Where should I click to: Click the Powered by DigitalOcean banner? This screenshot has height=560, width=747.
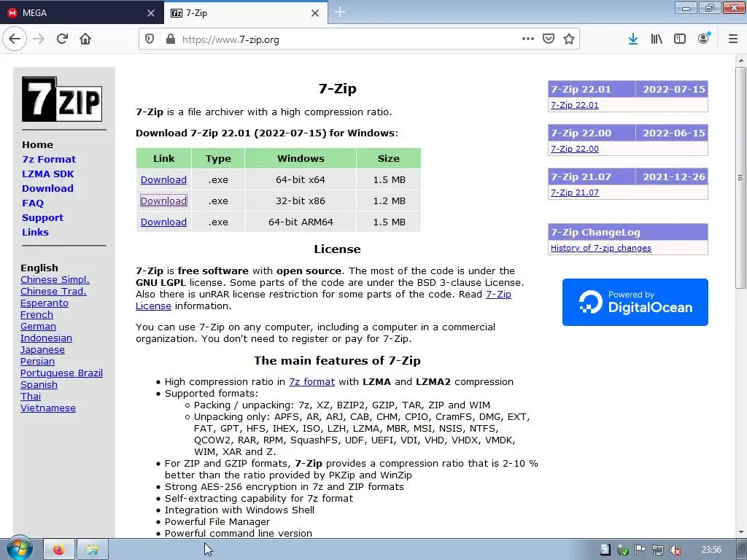click(x=635, y=303)
